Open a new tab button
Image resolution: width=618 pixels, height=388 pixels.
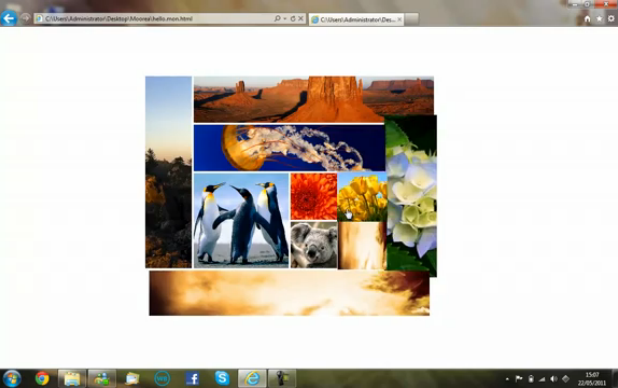tap(411, 19)
